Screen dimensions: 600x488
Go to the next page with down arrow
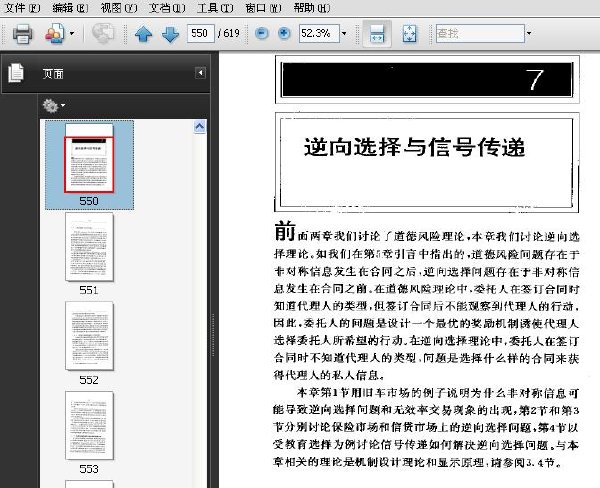tap(170, 34)
